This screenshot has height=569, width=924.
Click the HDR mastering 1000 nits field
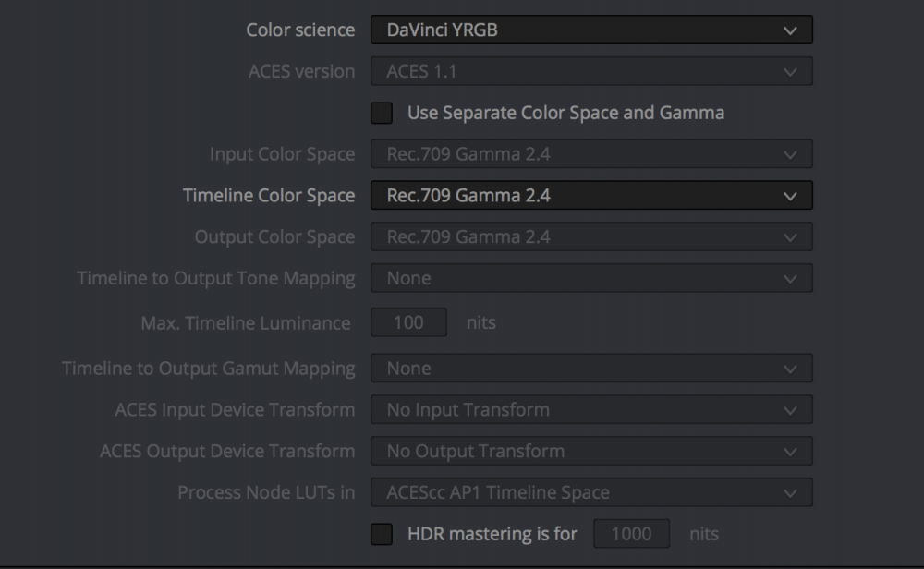tap(630, 534)
